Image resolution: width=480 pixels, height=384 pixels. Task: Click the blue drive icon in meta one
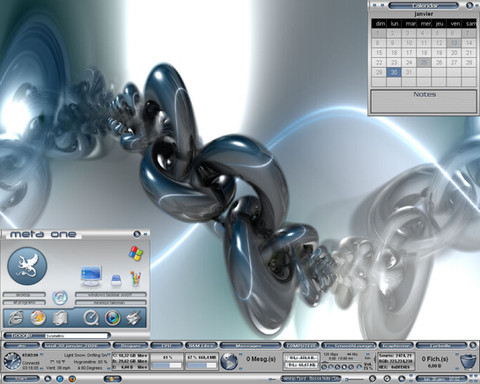[x=116, y=280]
